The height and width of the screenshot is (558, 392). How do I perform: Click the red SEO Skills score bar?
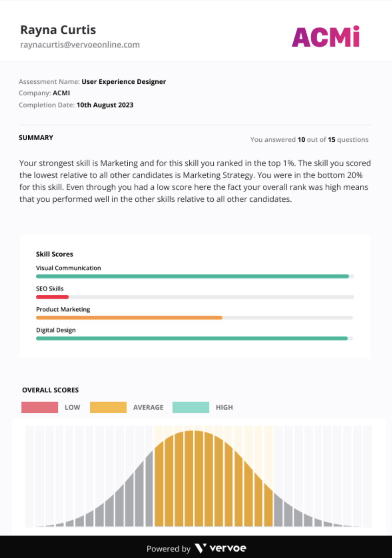52,297
